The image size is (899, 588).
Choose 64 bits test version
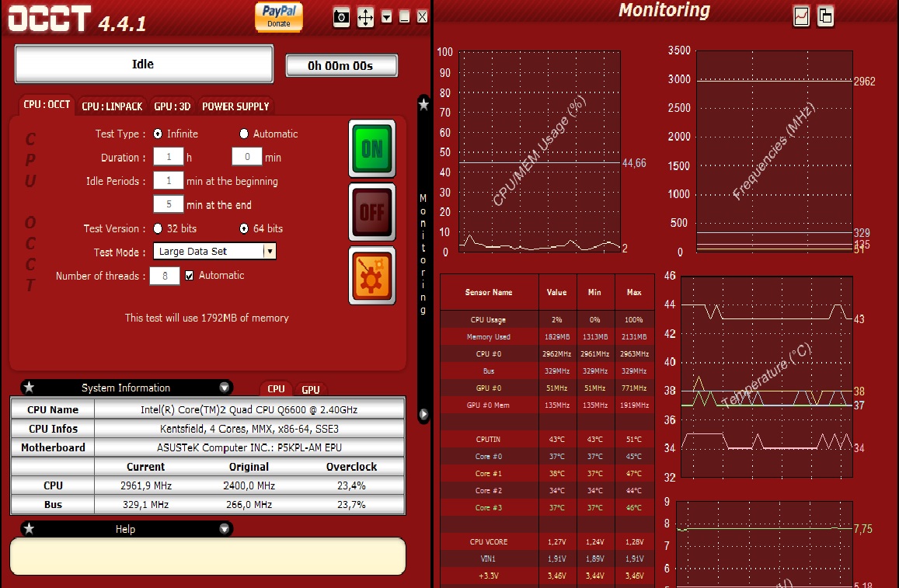tap(244, 228)
